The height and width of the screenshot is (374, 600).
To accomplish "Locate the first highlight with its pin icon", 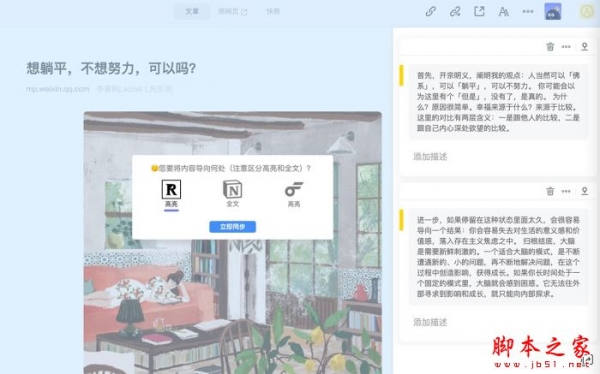I will coord(584,47).
